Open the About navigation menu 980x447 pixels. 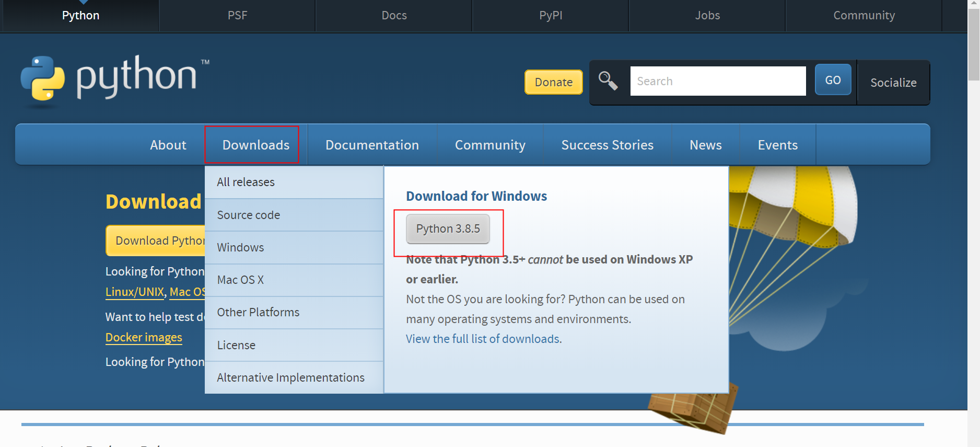168,145
